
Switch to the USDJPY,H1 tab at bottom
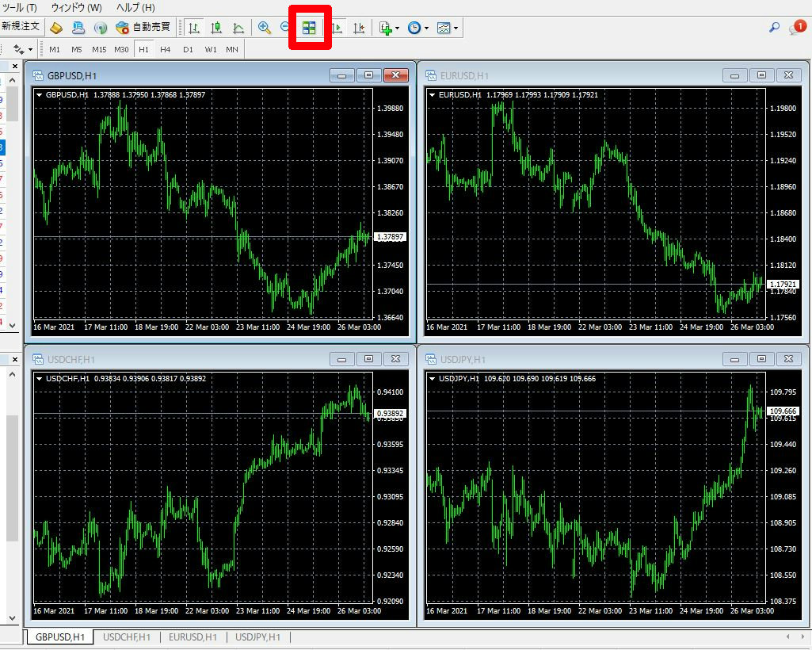(x=258, y=637)
